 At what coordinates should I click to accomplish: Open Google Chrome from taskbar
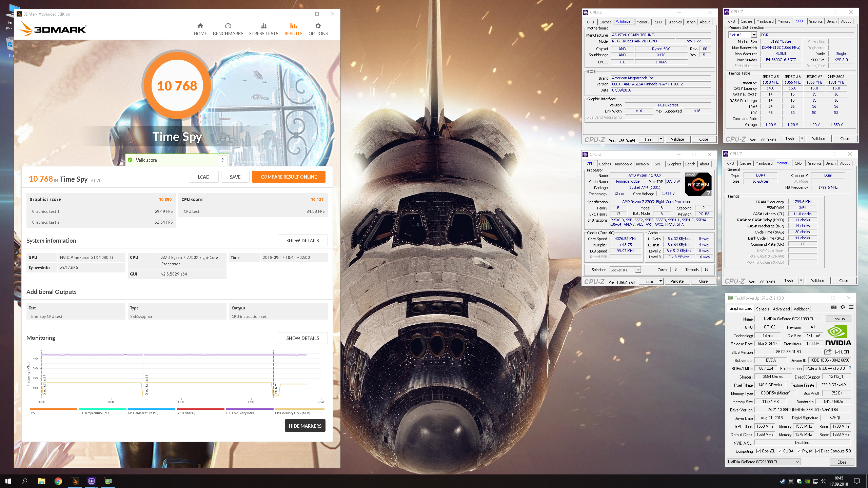click(x=58, y=481)
